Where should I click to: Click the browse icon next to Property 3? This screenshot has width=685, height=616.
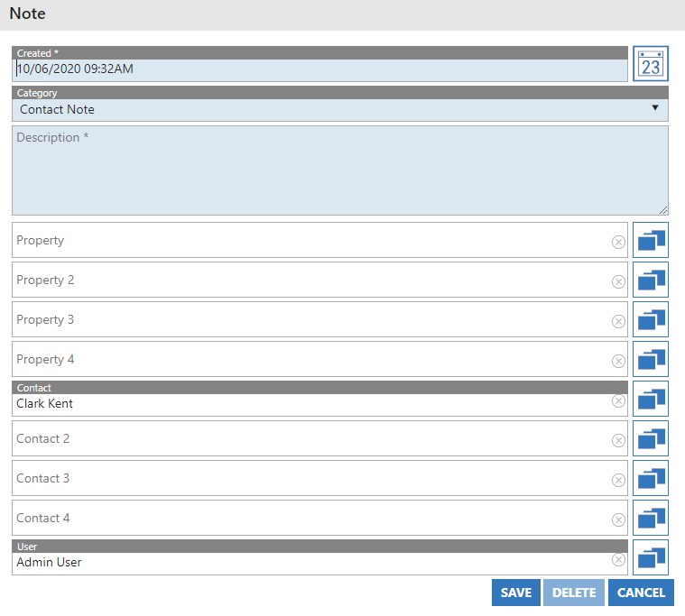click(x=650, y=319)
